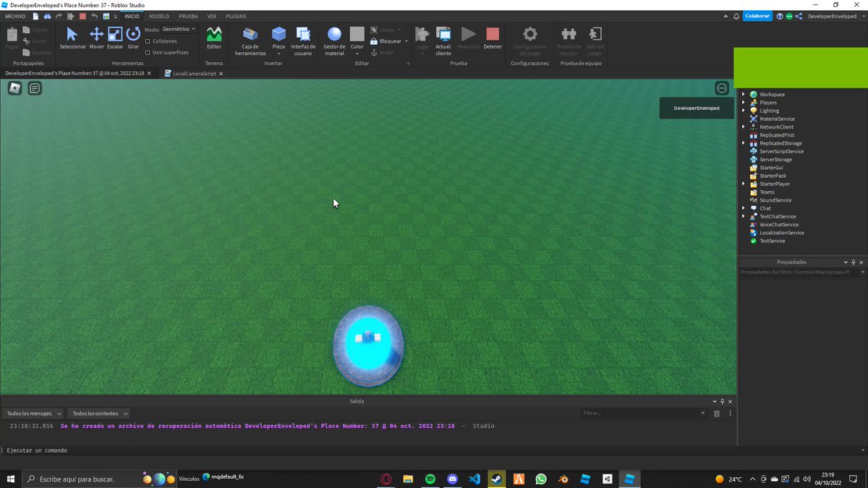Open Caja de herramientas toolbox

(250, 41)
